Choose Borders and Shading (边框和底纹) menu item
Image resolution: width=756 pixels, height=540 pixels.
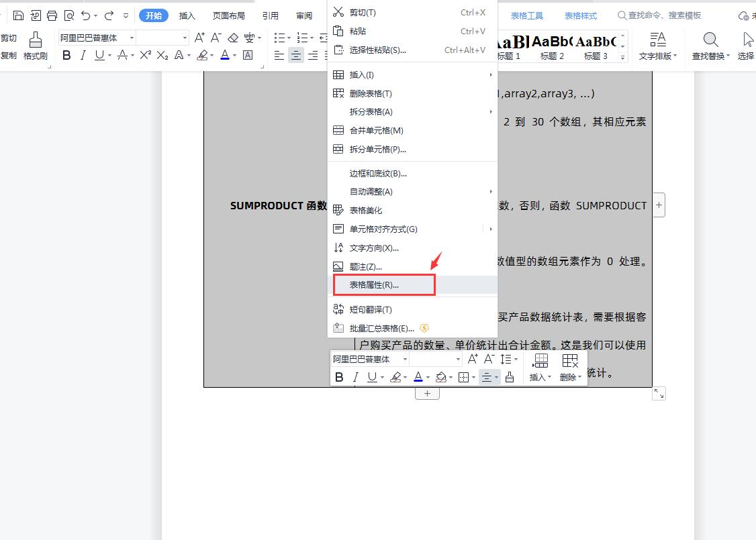tap(413, 174)
